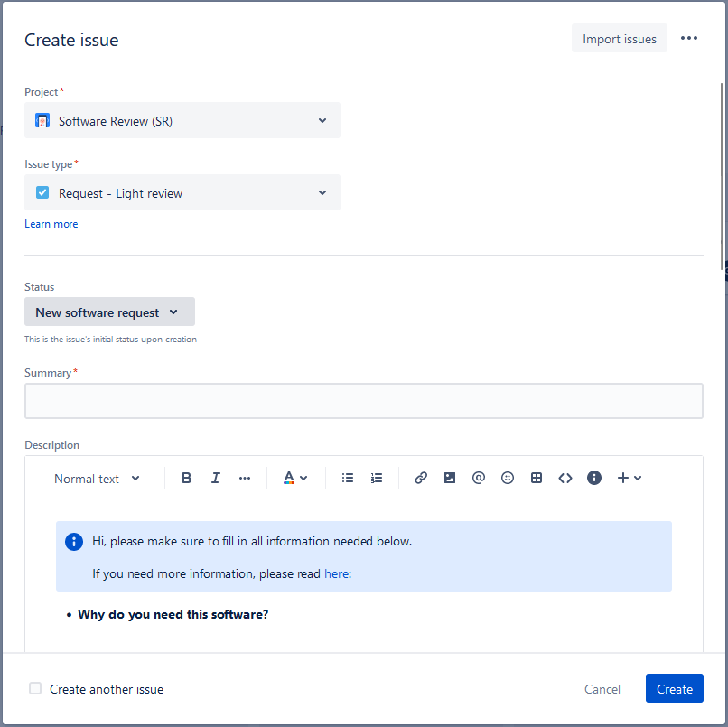Image resolution: width=728 pixels, height=727 pixels.
Task: Change status via New software request dropdown
Action: coord(108,312)
